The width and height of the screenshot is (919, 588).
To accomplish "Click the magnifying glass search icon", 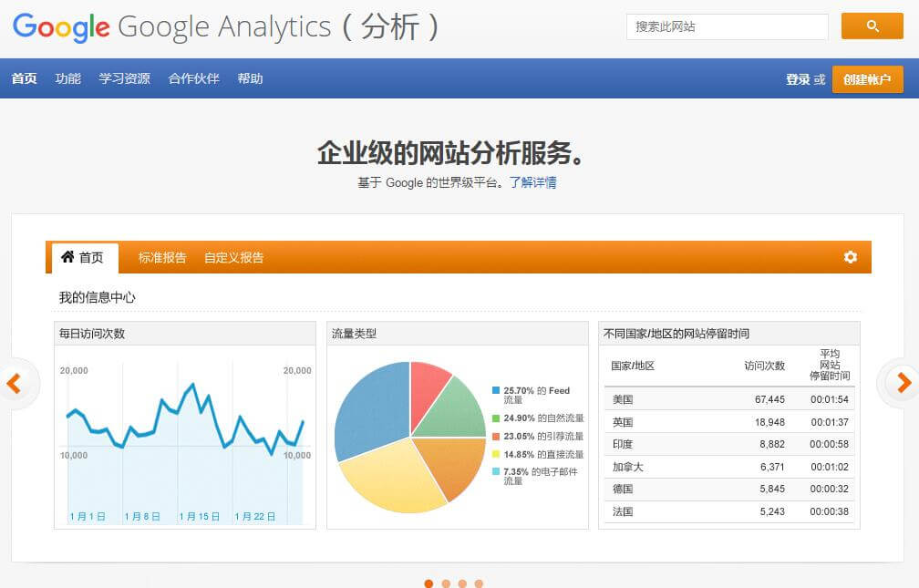I will [872, 26].
